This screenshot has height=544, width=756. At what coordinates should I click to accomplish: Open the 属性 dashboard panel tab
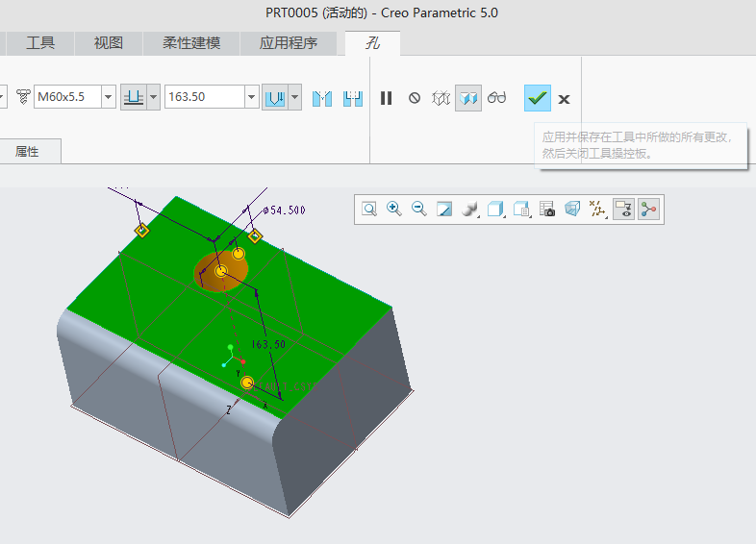pos(27,152)
